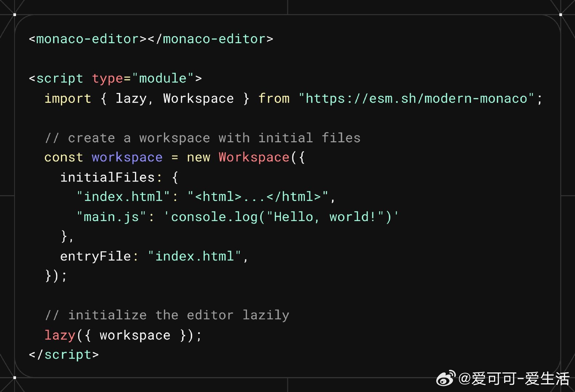Click the script type="module" opening tag
Image resolution: width=575 pixels, height=392 pixels.
point(115,78)
